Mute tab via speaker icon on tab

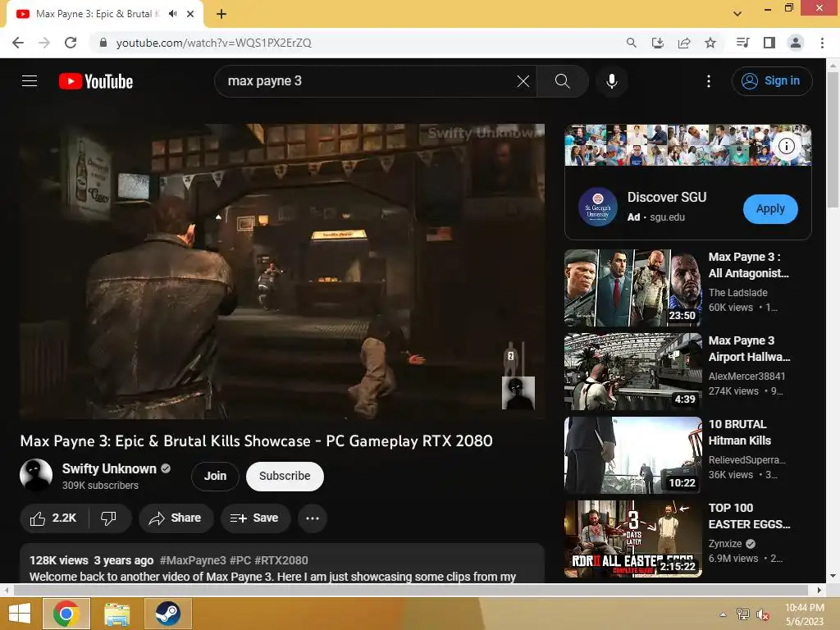coord(172,14)
